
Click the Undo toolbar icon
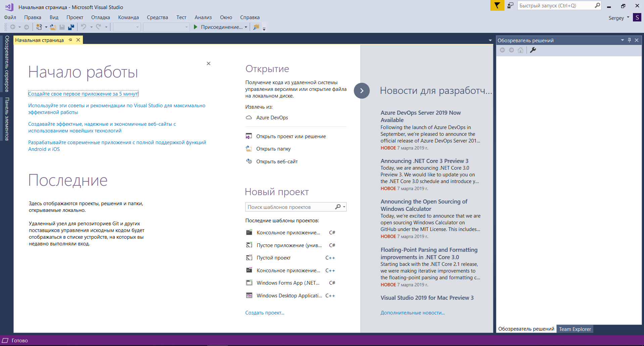[x=84, y=27]
